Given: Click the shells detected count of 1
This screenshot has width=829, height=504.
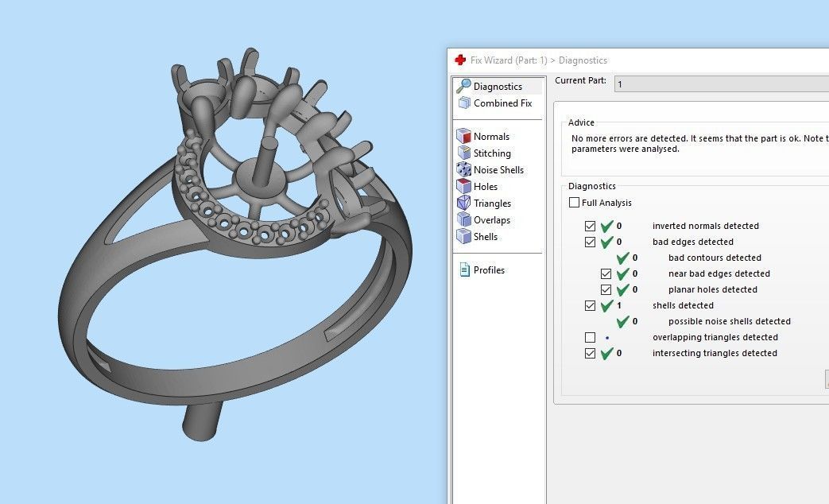Looking at the screenshot, I should [x=619, y=305].
